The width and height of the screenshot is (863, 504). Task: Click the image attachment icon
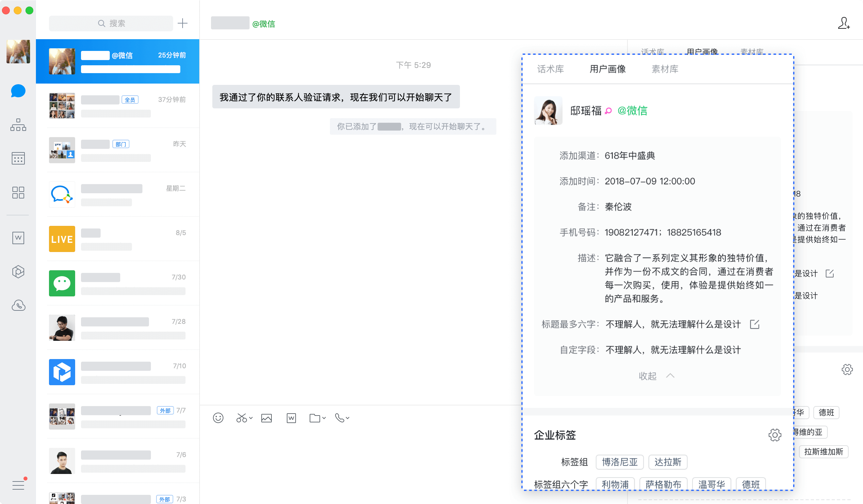[x=267, y=418]
